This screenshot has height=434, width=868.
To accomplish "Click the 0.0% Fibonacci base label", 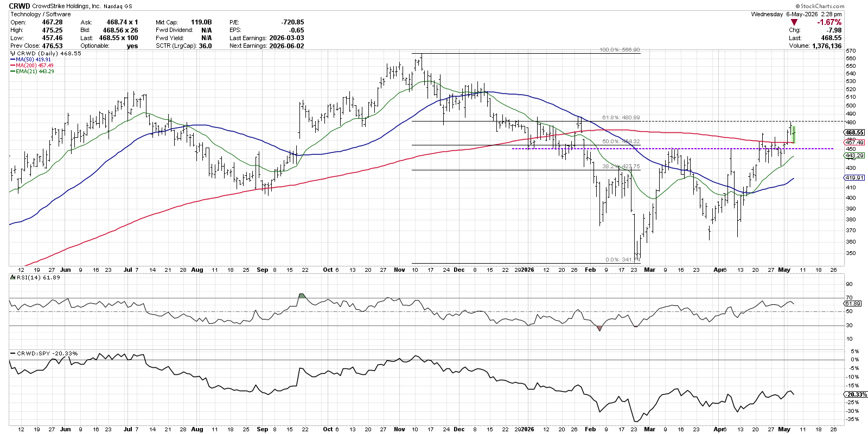I will tap(623, 260).
